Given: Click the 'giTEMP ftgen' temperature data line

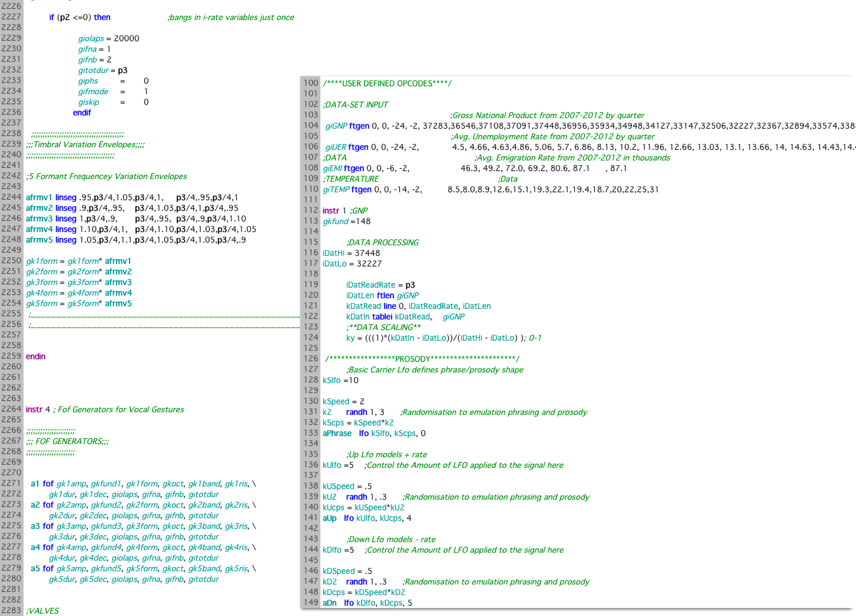Looking at the screenshot, I should click(347, 189).
